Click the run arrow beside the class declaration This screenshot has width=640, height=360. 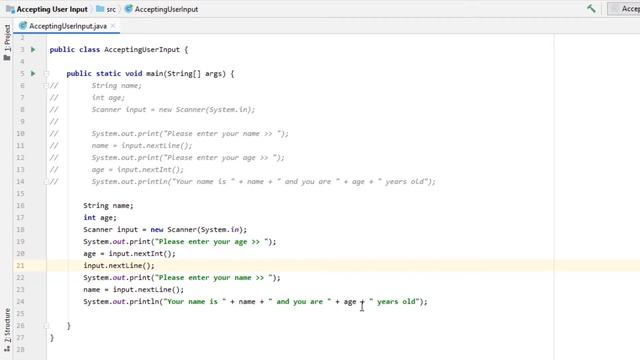pos(33,49)
